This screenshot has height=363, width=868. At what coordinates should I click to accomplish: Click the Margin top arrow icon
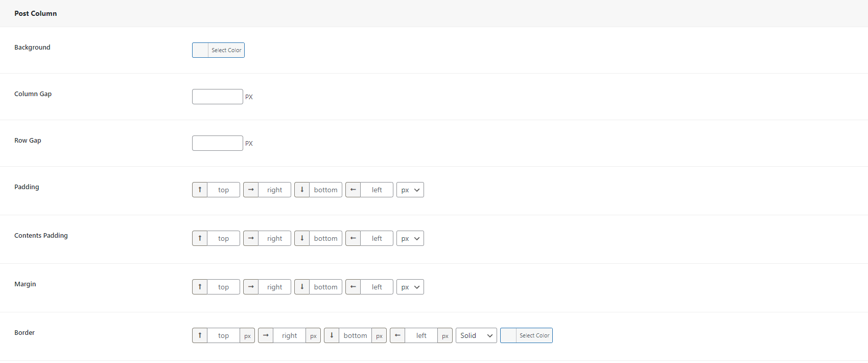[200, 287]
